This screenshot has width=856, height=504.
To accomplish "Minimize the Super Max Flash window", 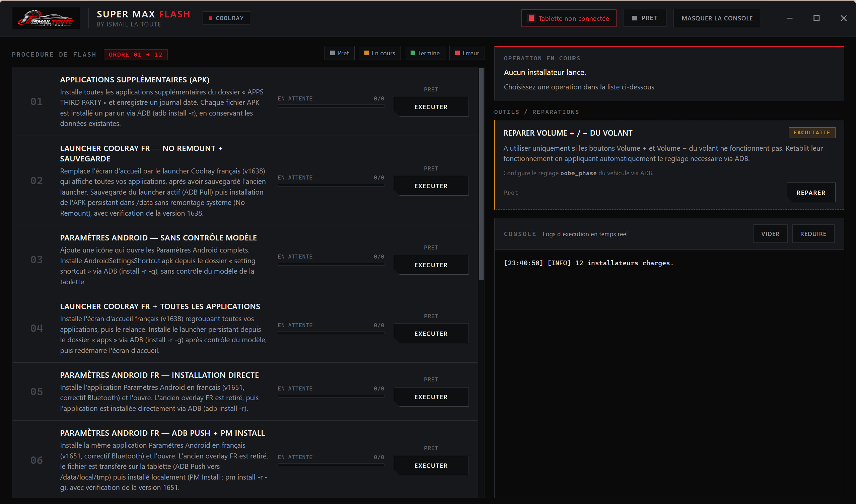I will point(790,18).
